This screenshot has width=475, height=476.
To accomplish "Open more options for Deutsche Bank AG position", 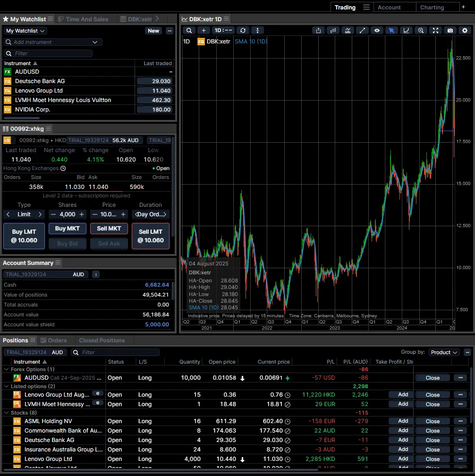I will (460, 440).
